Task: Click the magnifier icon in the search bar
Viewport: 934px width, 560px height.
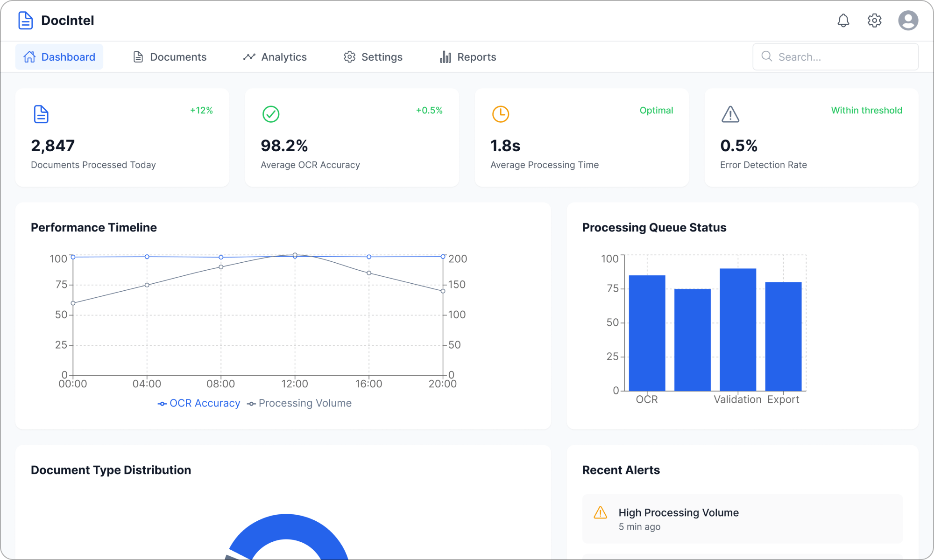Action: coord(766,56)
